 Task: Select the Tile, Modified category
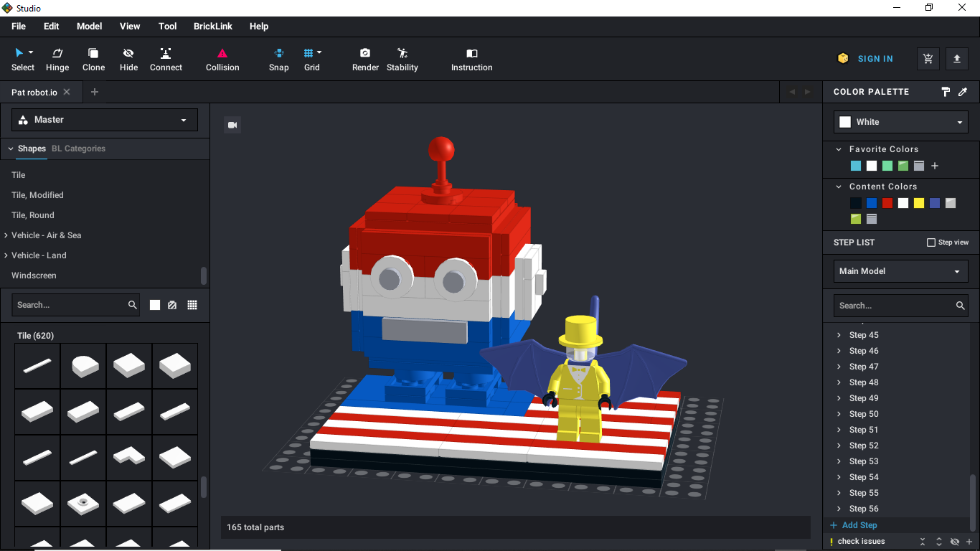coord(37,195)
